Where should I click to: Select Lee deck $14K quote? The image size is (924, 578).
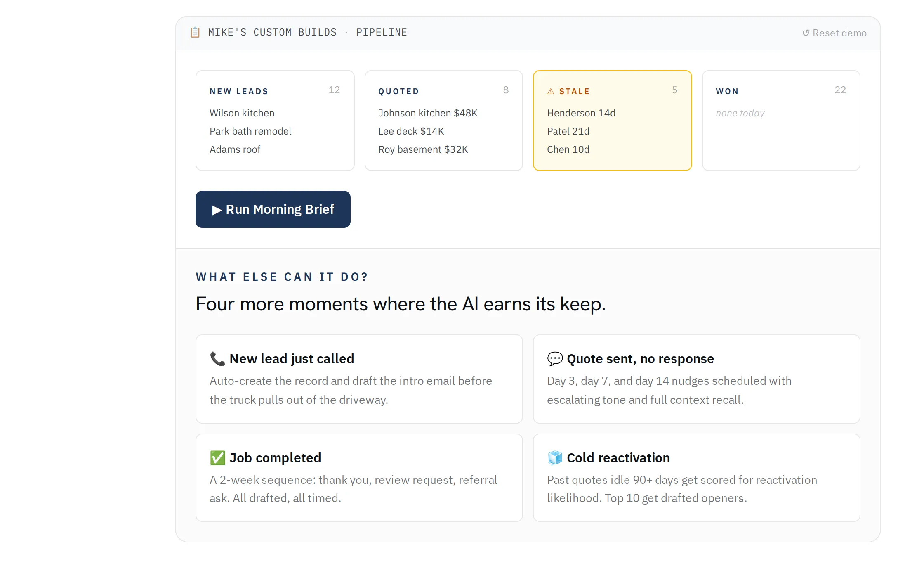[411, 131]
